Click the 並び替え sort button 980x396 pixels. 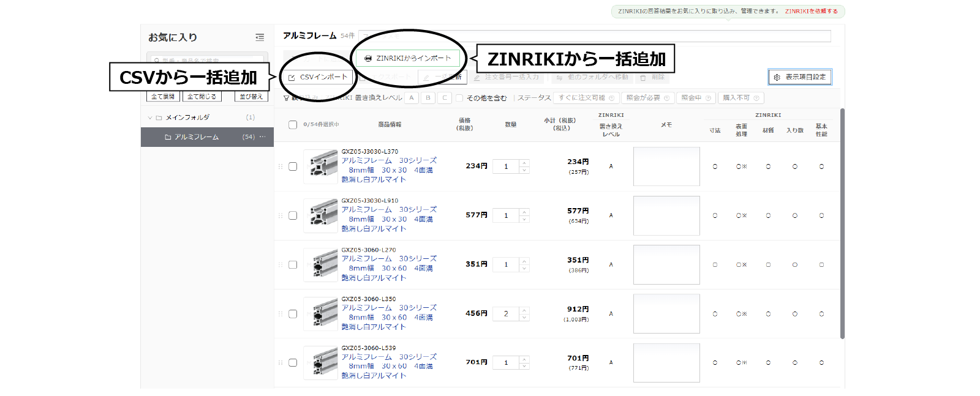tap(251, 97)
